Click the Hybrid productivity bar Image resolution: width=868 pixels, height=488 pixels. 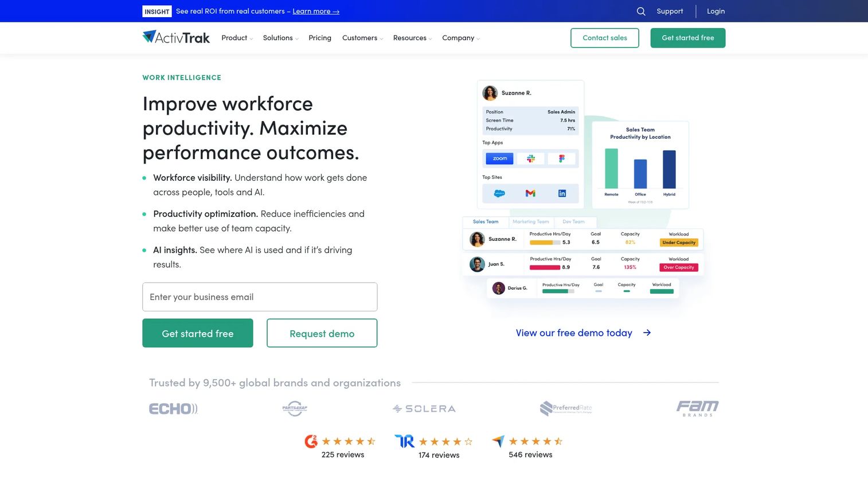tap(669, 169)
